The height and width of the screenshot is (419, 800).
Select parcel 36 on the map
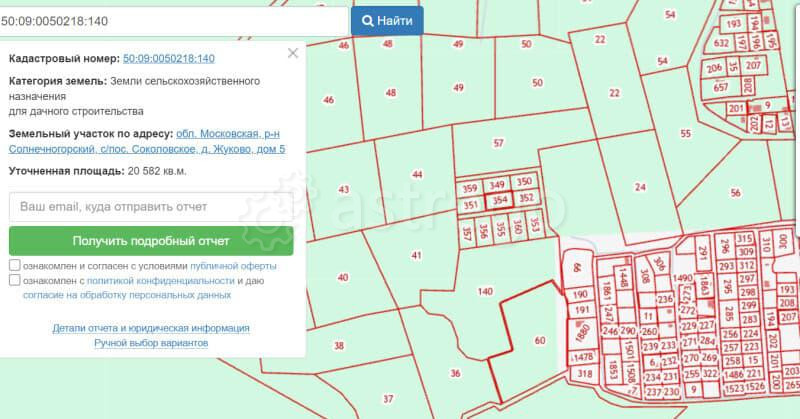click(455, 373)
